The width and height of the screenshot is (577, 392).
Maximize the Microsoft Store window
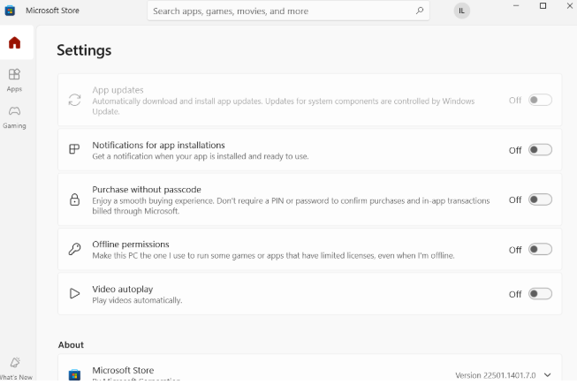[543, 6]
